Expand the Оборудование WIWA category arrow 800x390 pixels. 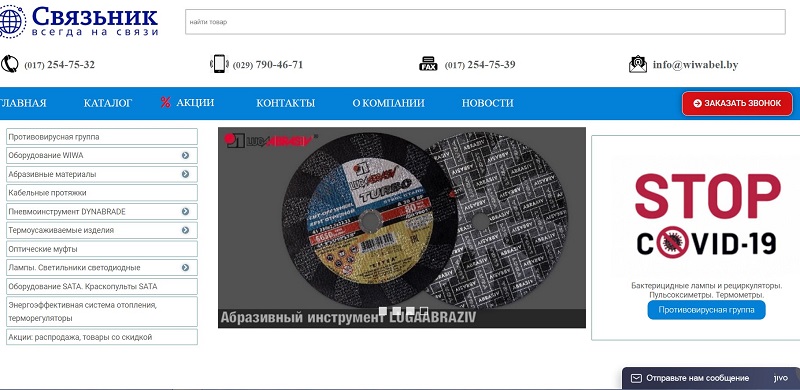[x=185, y=155]
